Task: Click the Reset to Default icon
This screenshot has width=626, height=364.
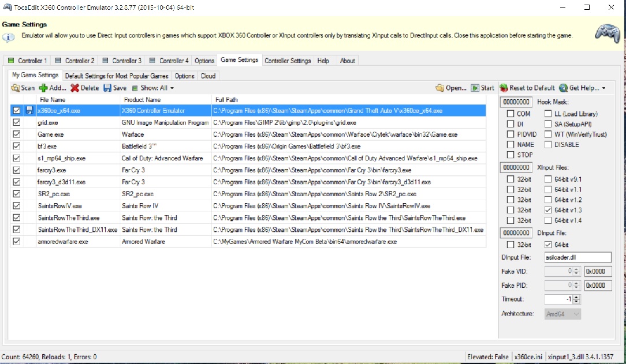Action: point(504,88)
